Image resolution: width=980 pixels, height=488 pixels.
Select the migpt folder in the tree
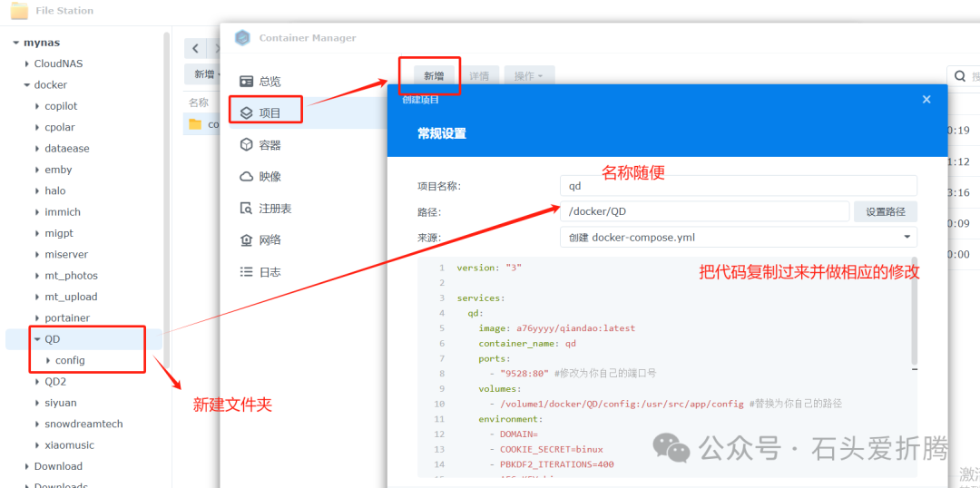59,234
